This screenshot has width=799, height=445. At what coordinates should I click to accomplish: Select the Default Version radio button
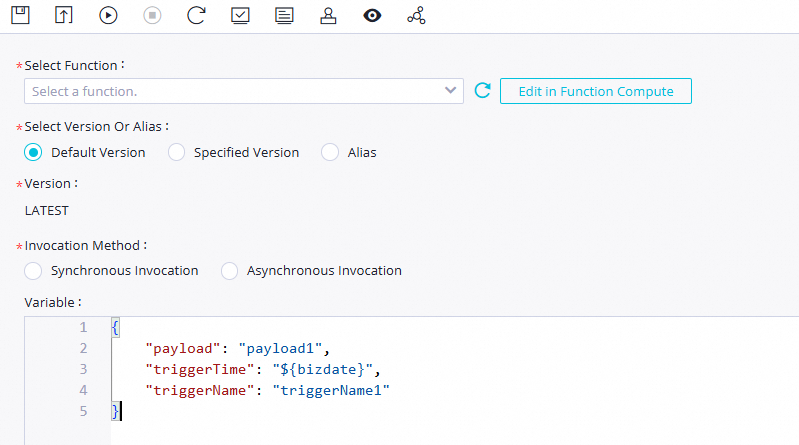coord(33,153)
